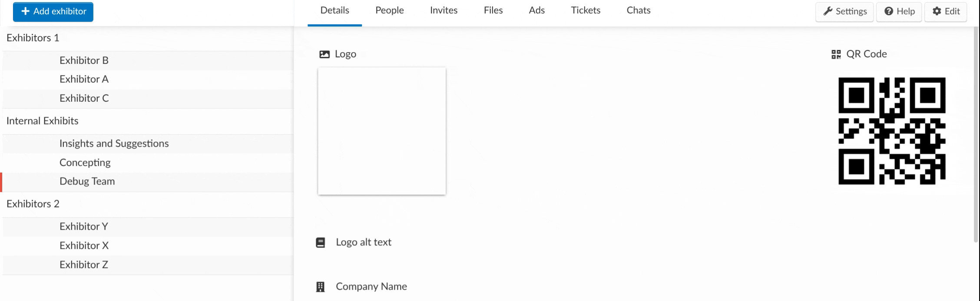Select Exhibitor C in the list

click(x=148, y=98)
